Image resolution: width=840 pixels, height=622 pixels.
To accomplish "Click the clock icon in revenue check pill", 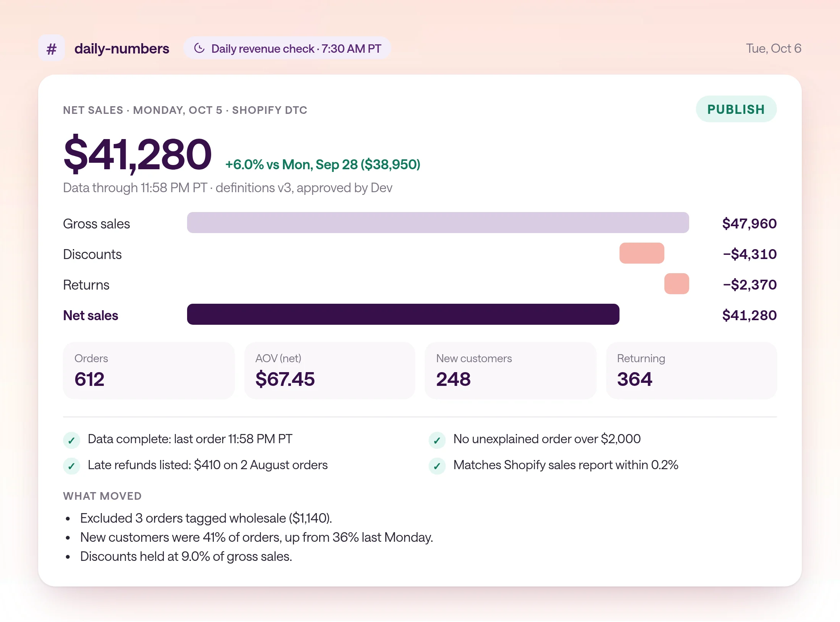I will point(199,48).
